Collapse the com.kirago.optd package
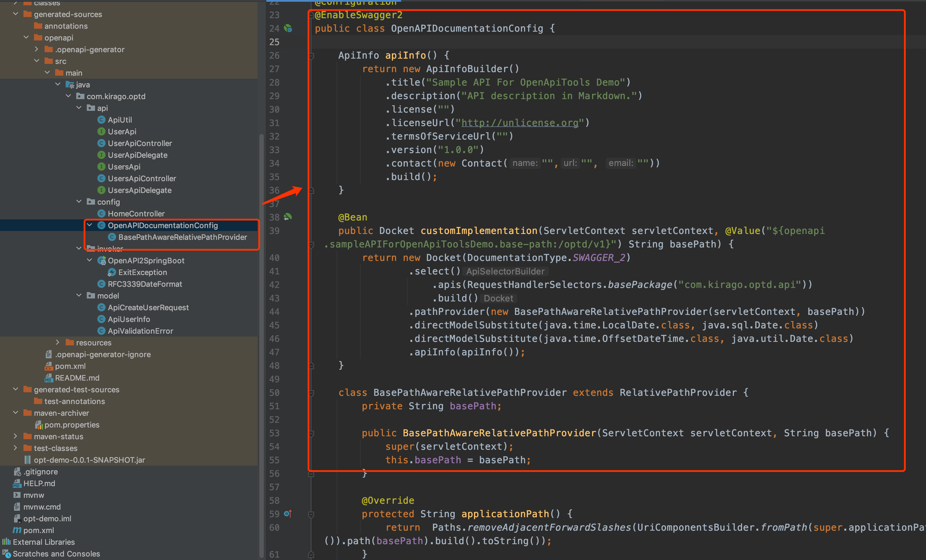The width and height of the screenshot is (926, 560). pyautogui.click(x=68, y=96)
